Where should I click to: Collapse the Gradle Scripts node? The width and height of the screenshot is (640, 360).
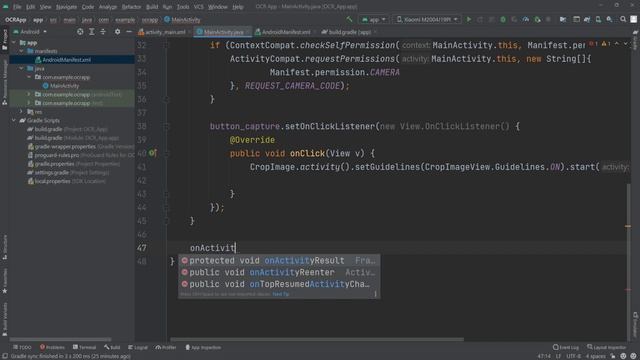14,120
